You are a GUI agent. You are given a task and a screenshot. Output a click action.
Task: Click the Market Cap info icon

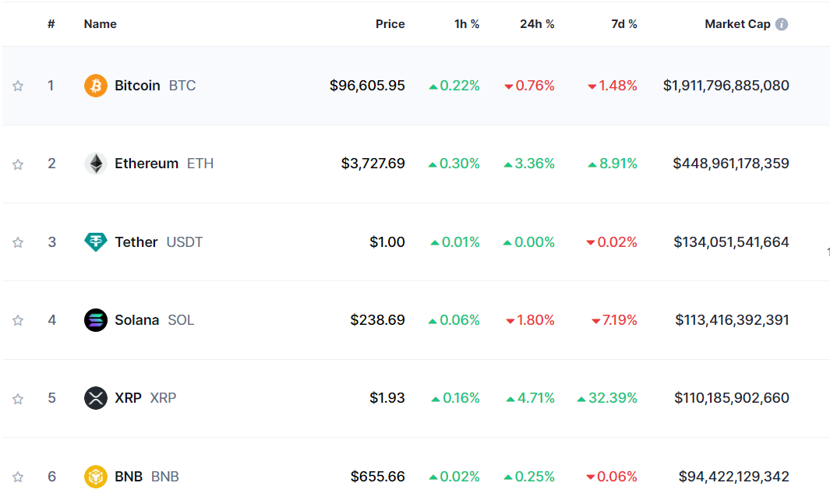click(782, 24)
